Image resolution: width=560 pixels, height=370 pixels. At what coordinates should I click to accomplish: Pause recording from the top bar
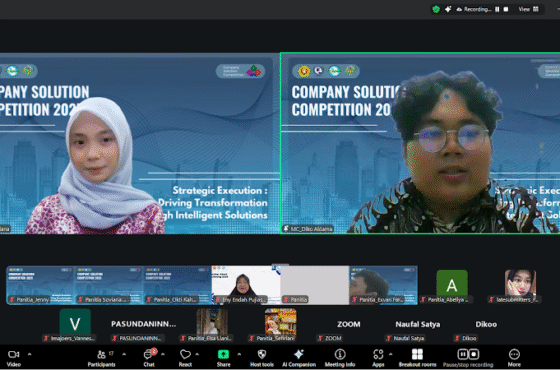pyautogui.click(x=497, y=9)
